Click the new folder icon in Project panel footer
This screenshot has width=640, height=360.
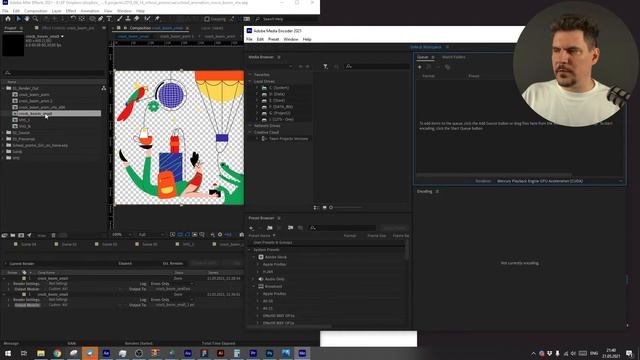click(x=13, y=236)
